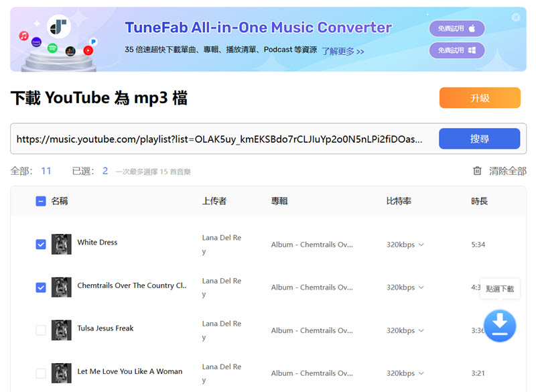Click the Tulsa Jesus Freak song title
536x392 pixels.
tap(105, 328)
